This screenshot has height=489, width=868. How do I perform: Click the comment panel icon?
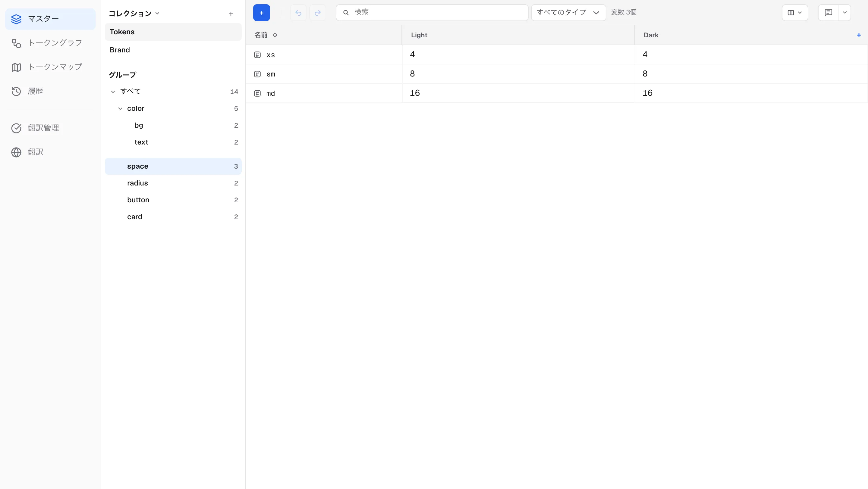pyautogui.click(x=828, y=13)
